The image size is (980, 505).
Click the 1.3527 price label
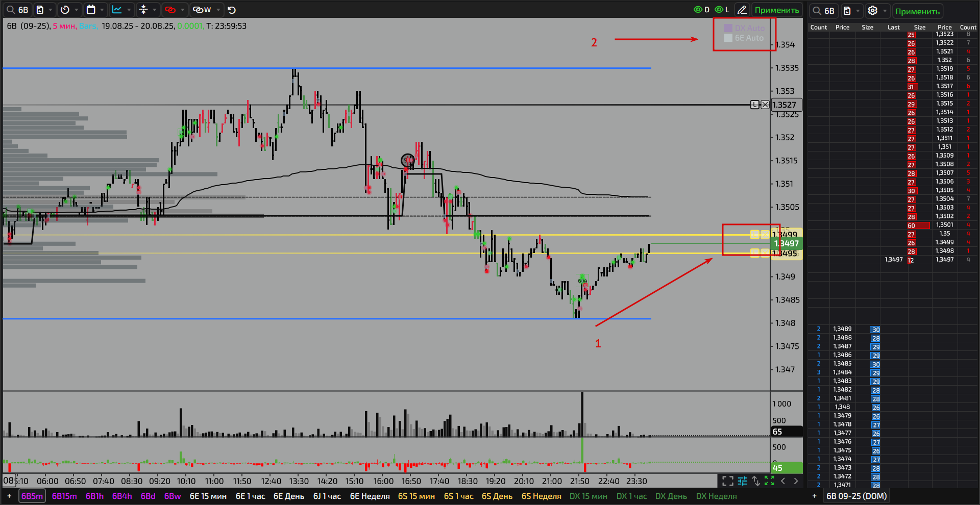[786, 105]
